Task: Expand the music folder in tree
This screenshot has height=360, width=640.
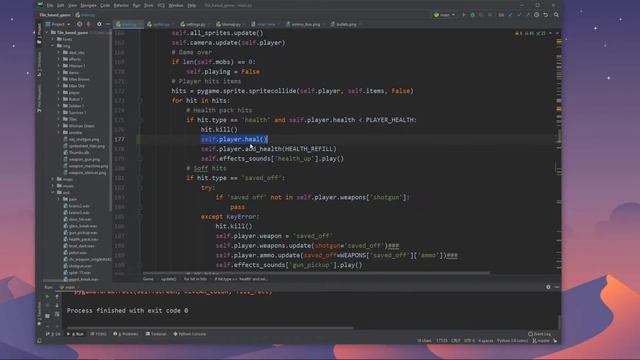Action: (x=53, y=186)
